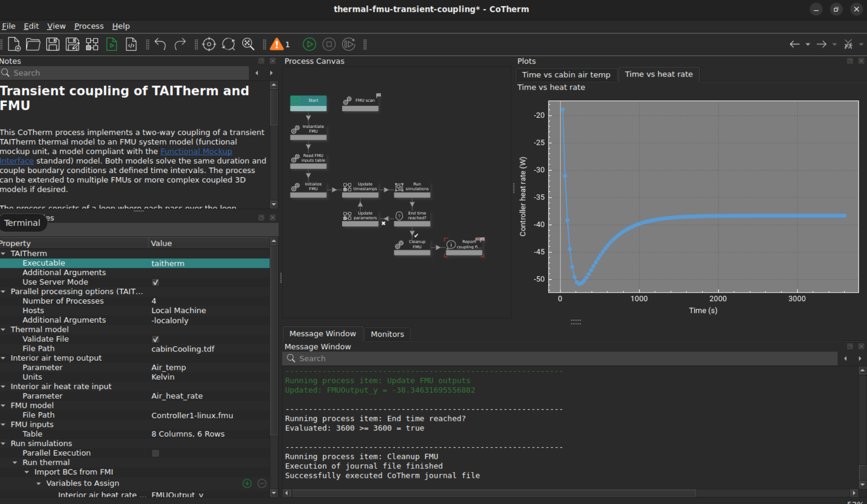The image size is (867, 504).
Task: Click the Notes search field
Action: click(x=125, y=73)
